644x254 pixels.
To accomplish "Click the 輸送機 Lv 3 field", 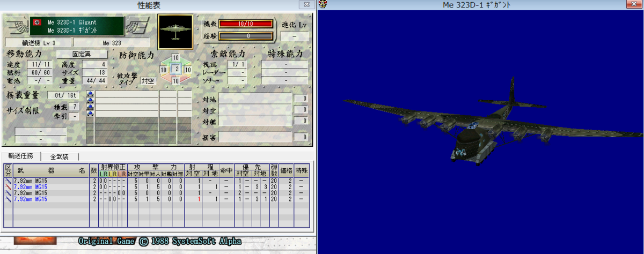I will click(38, 42).
